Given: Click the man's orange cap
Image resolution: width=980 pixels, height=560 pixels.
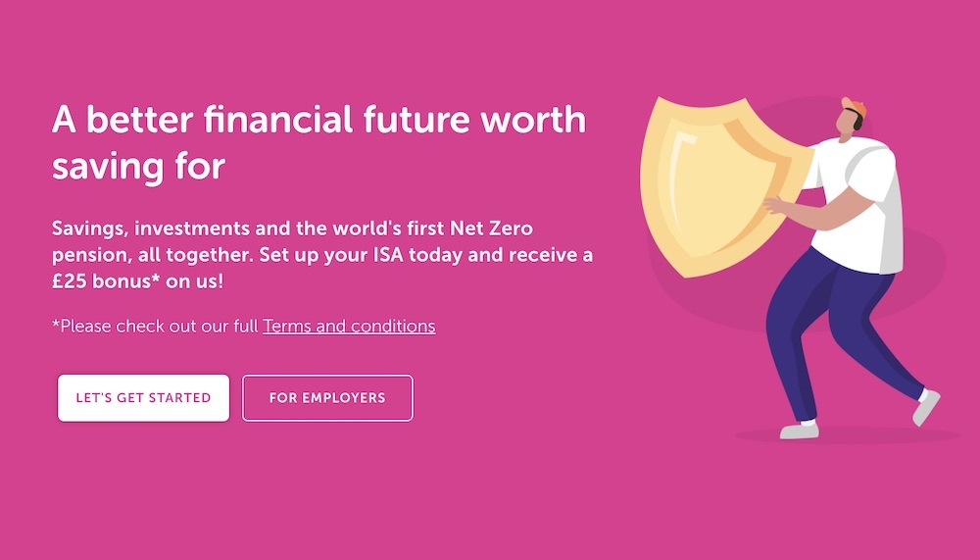Looking at the screenshot, I should point(855,106).
